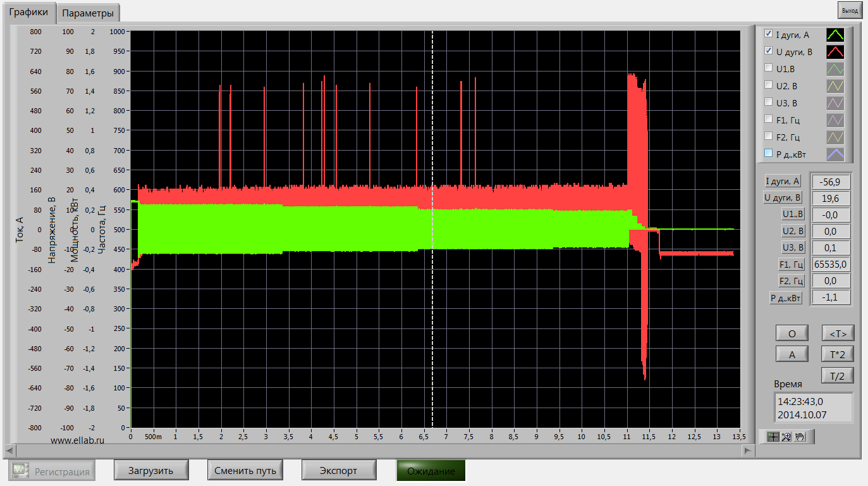Click the Напряжение, В axis label

(x=52, y=229)
